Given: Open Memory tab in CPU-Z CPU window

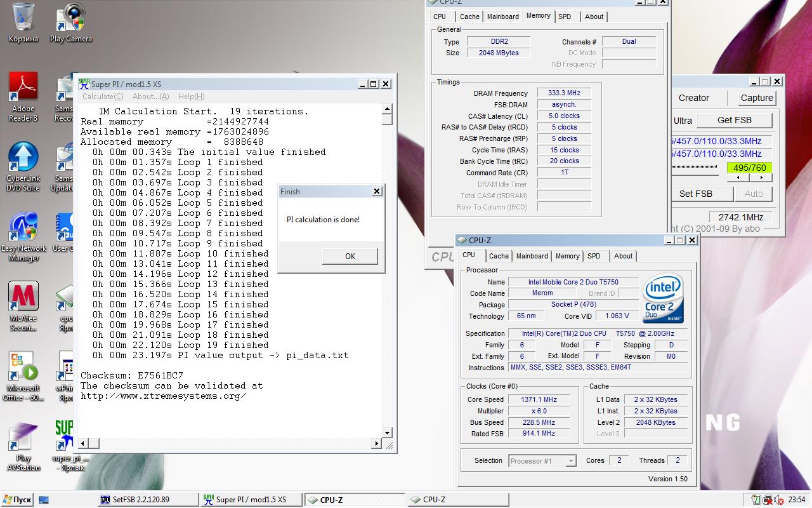Looking at the screenshot, I should click(x=567, y=256).
